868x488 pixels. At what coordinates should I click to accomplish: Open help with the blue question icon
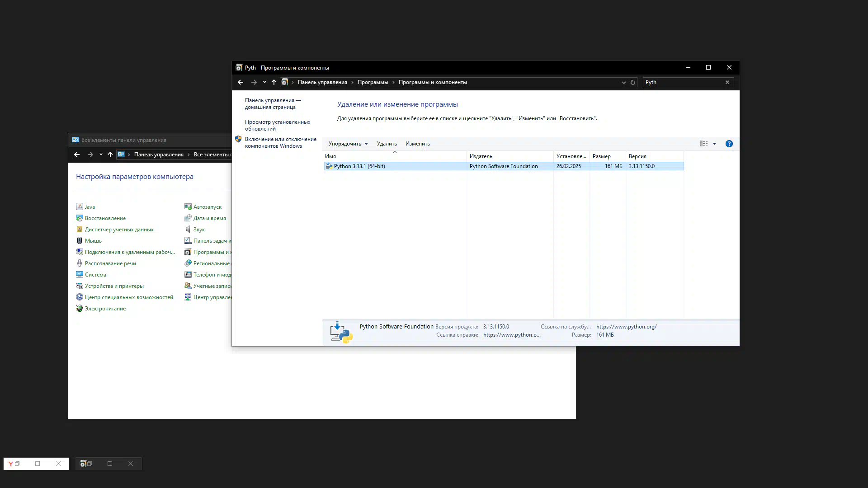pyautogui.click(x=729, y=144)
